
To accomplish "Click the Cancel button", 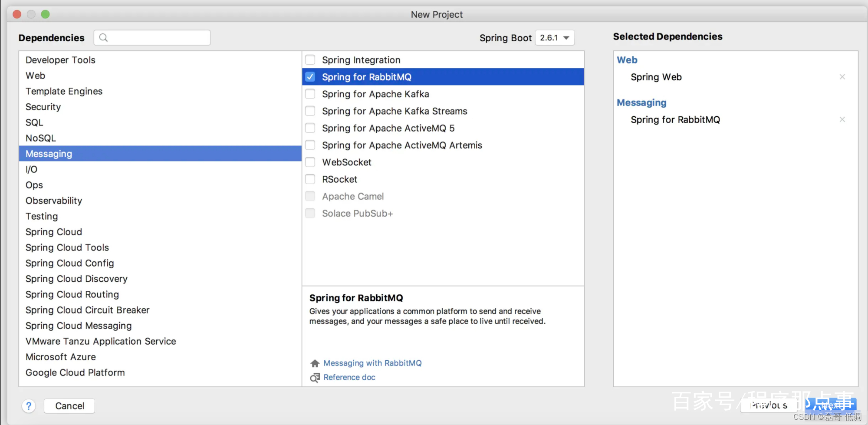I will [x=69, y=406].
